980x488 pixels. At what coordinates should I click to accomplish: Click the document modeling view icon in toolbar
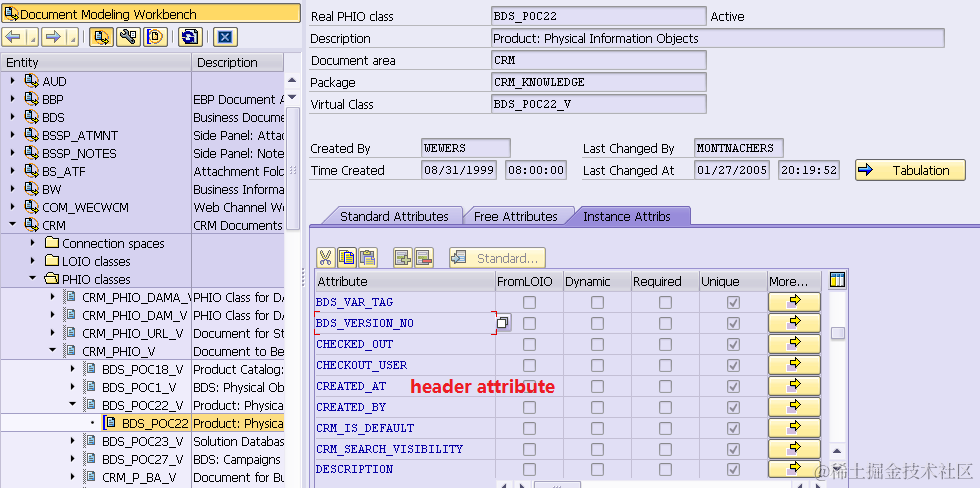(101, 37)
